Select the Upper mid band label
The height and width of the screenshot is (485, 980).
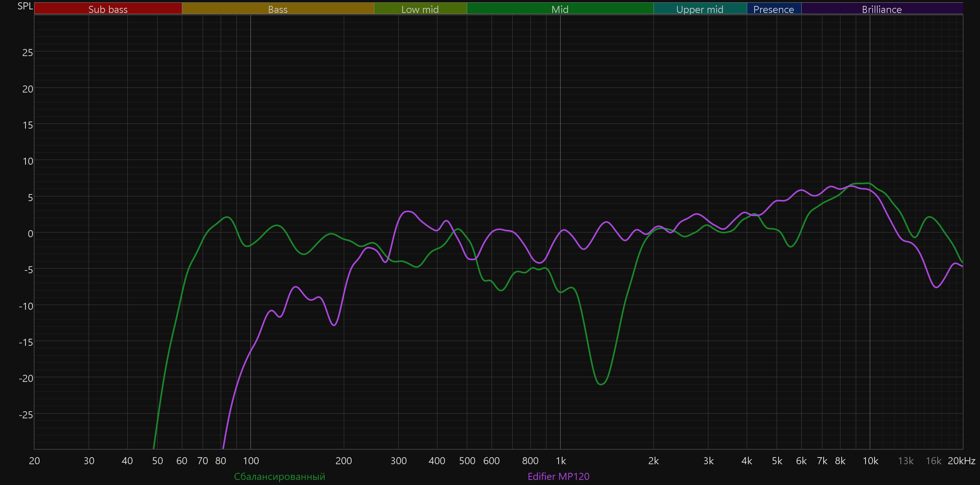click(700, 9)
